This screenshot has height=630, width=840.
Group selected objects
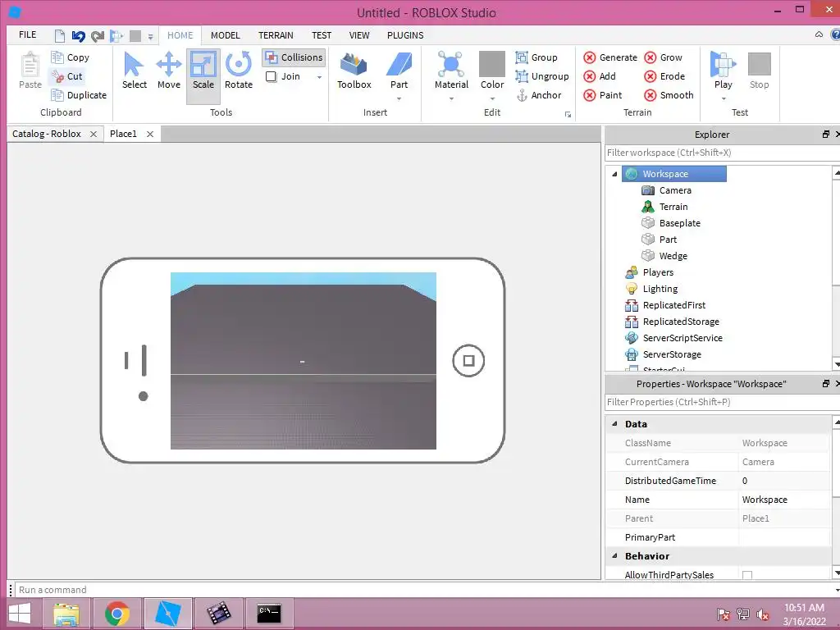[x=536, y=57]
